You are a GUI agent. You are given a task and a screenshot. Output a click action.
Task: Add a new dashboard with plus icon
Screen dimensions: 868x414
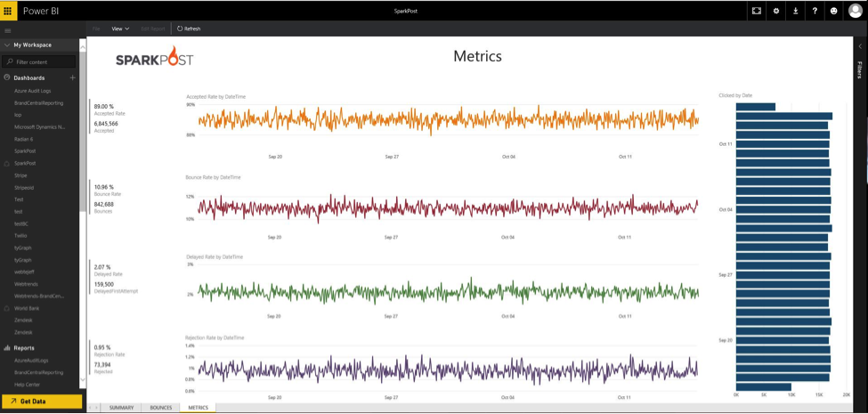[x=72, y=78]
